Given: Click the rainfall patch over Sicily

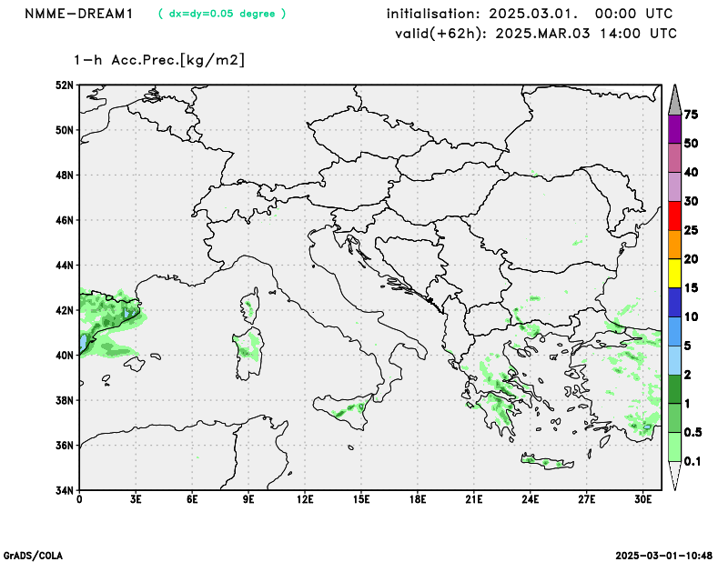Looking at the screenshot, I should [x=350, y=409].
